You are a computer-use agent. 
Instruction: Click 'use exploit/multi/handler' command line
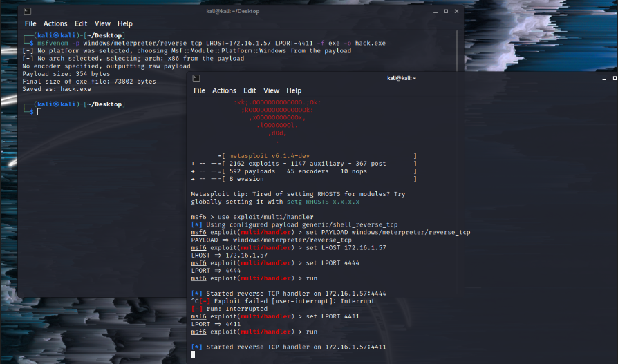click(265, 217)
